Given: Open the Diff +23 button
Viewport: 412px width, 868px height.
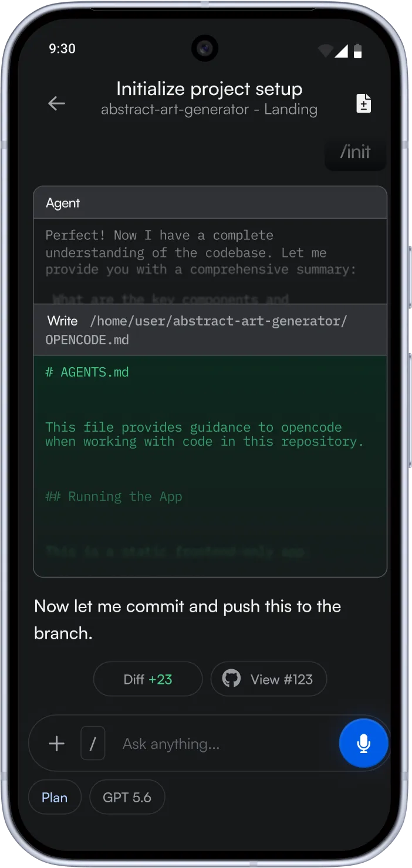Looking at the screenshot, I should 148,679.
